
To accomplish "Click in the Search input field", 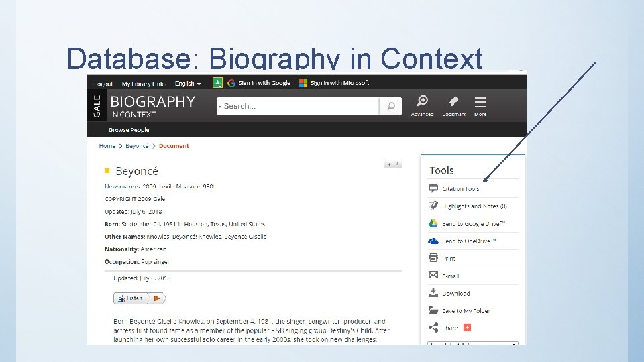I will pyautogui.click(x=298, y=106).
